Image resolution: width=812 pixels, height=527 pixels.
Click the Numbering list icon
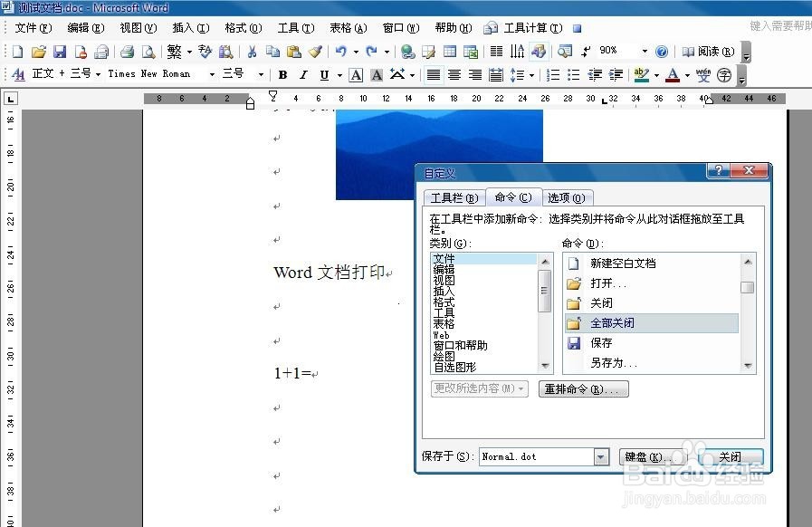click(x=552, y=75)
